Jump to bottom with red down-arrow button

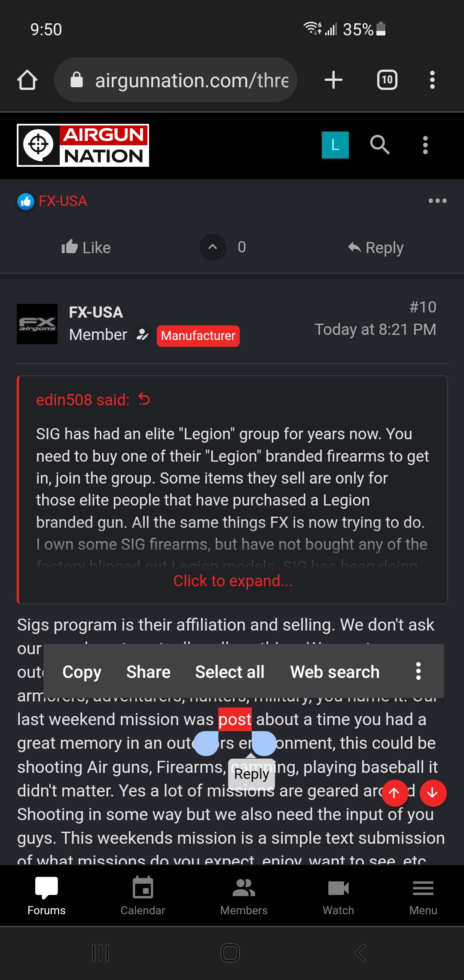tap(433, 793)
